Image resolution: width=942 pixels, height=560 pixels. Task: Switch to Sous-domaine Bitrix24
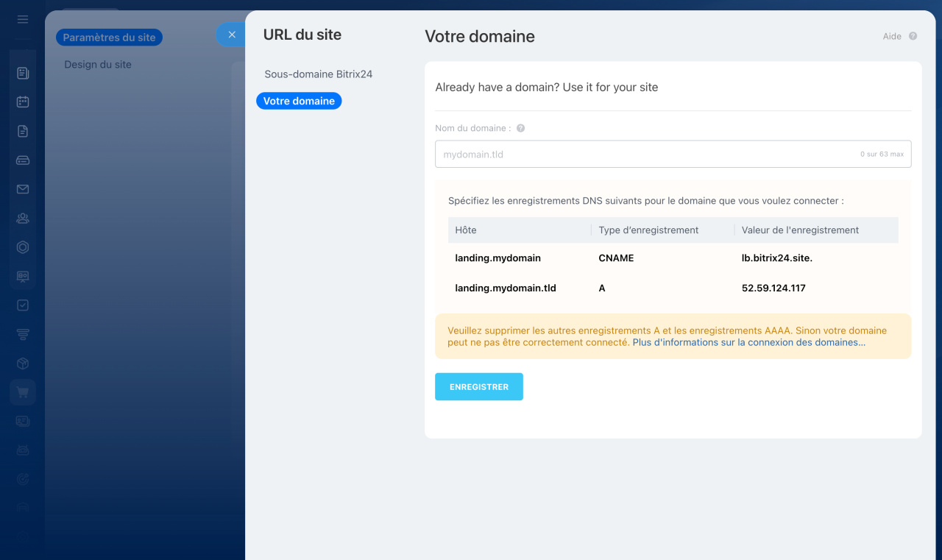tap(318, 74)
